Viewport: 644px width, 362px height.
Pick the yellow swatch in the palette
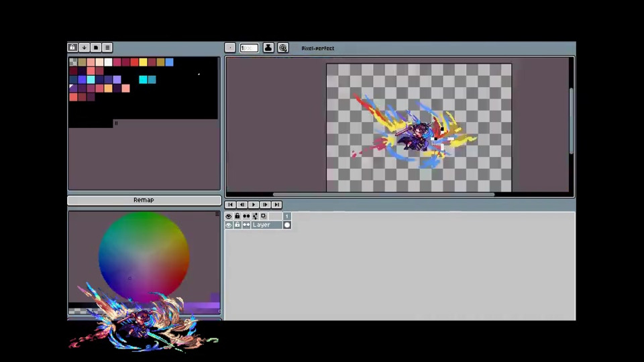coord(143,62)
